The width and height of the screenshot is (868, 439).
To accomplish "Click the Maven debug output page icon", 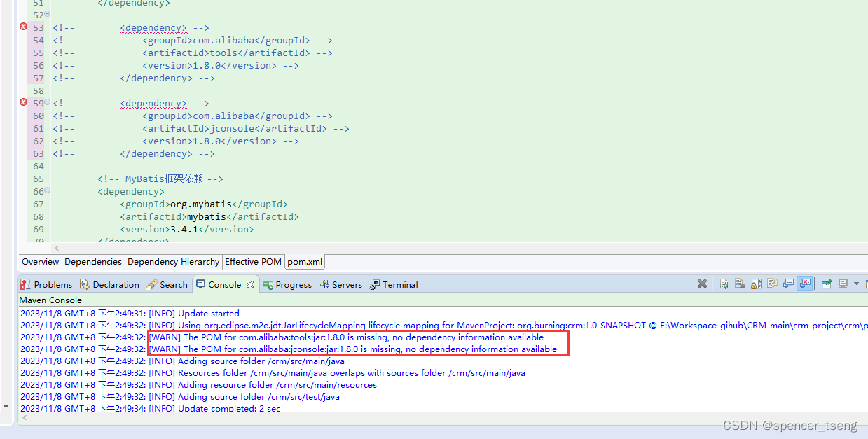I will click(724, 284).
